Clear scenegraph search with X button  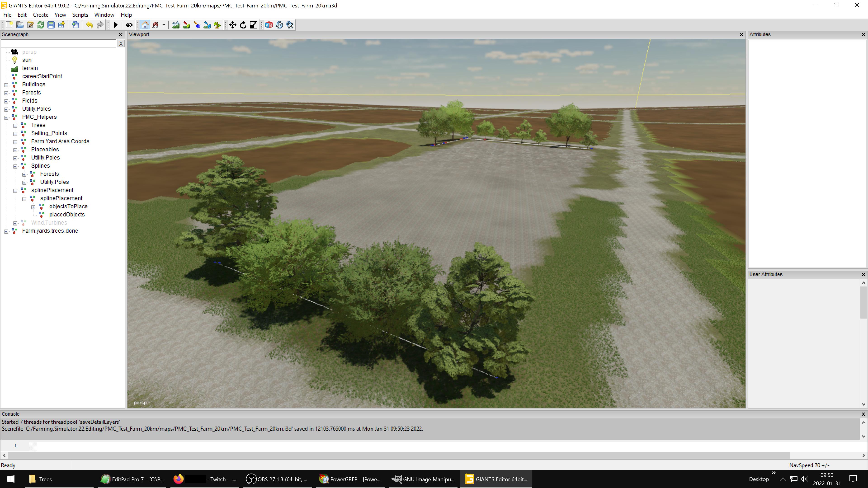121,43
